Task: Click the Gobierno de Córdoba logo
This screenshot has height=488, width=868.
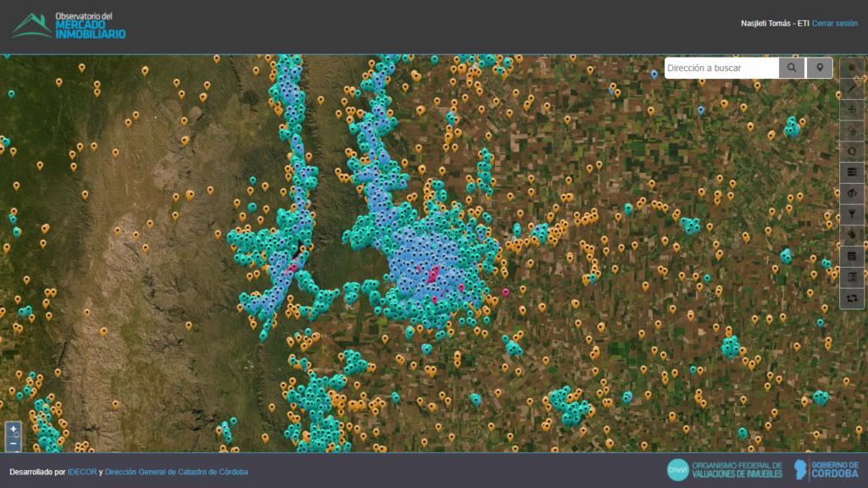Action: click(x=826, y=469)
